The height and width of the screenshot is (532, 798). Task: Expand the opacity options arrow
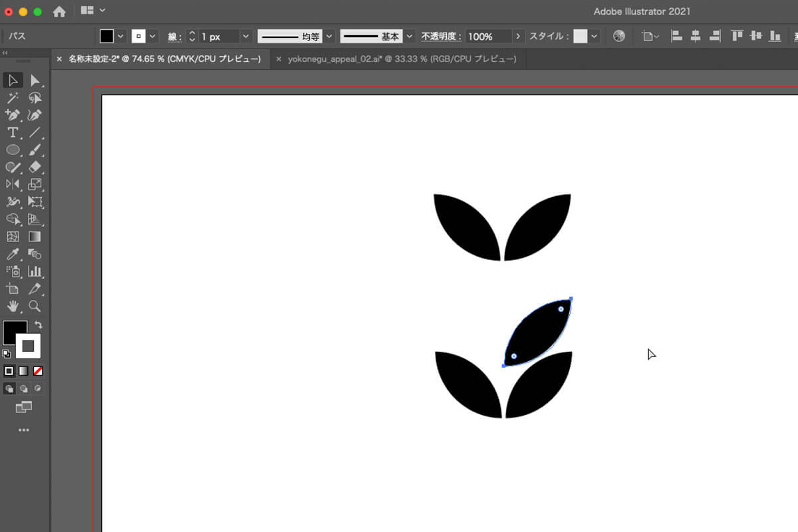point(519,37)
